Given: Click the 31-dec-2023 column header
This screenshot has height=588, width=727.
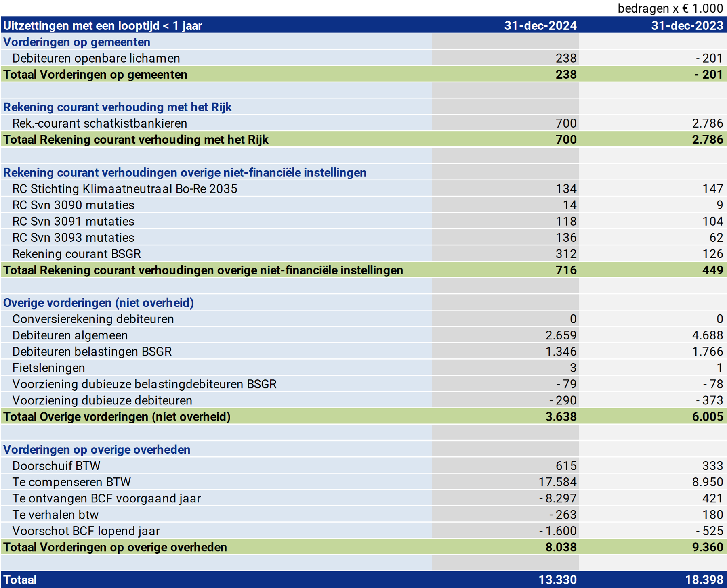Looking at the screenshot, I should point(687,25).
